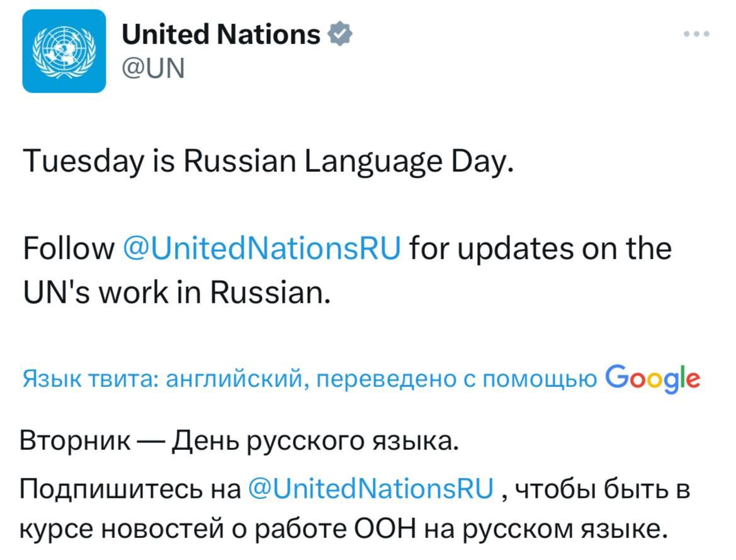736x560 pixels.
Task: Click the Google logo in translation notice
Action: coord(652,378)
